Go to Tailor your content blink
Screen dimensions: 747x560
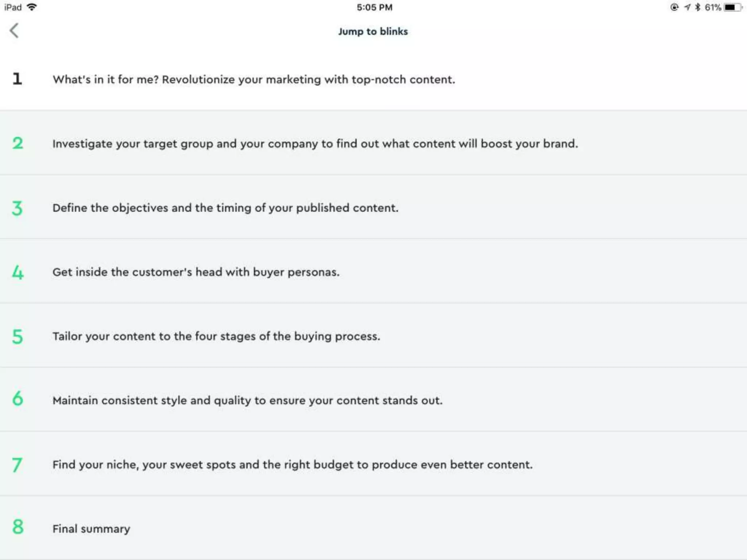pyautogui.click(x=216, y=336)
